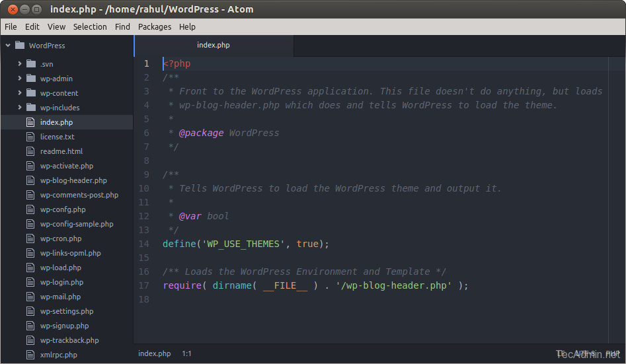This screenshot has height=364, width=626.
Task: Click the 'WP_USE_THEMES' string in code
Action: [x=243, y=244]
